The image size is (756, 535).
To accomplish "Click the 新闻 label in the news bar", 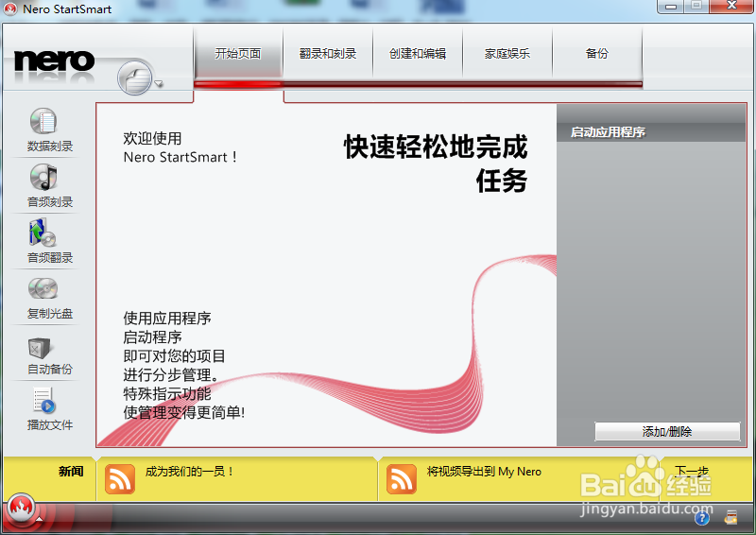I will click(x=71, y=472).
